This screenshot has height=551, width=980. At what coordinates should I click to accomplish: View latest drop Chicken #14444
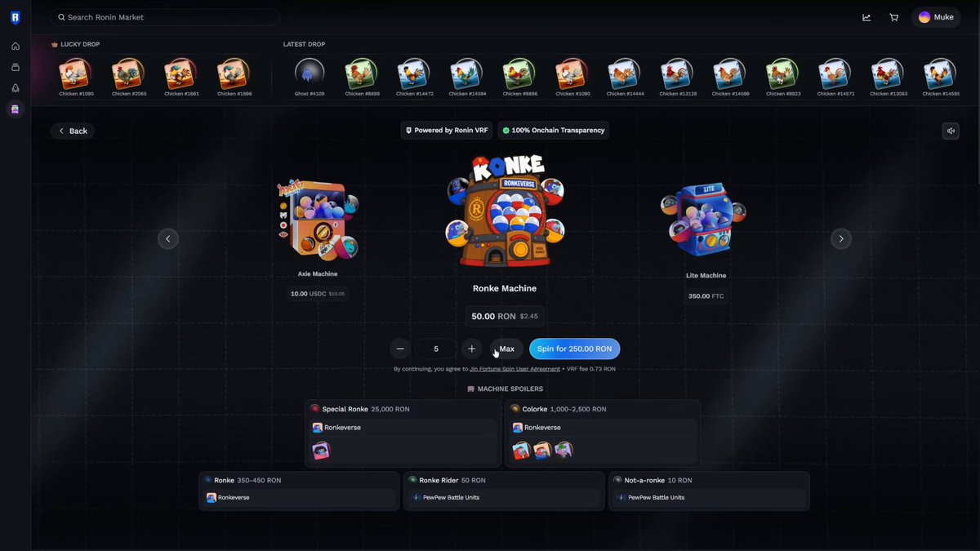tap(625, 78)
